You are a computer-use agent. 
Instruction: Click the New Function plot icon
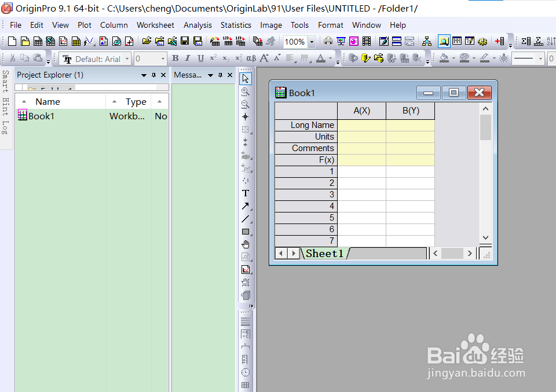tap(89, 42)
